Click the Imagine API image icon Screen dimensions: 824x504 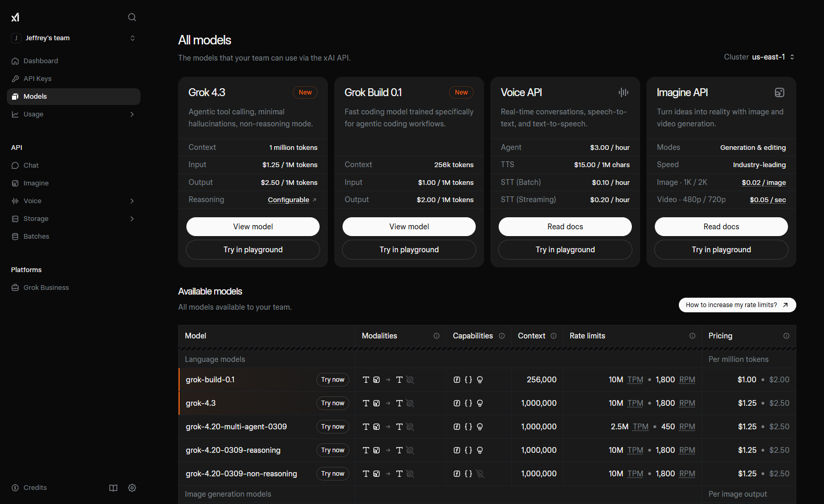780,92
